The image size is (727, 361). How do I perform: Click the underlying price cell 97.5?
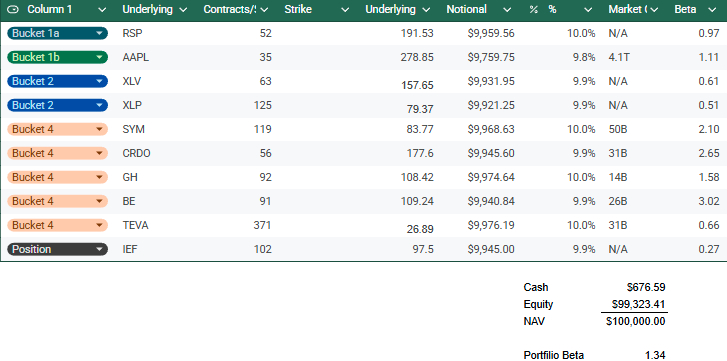coord(423,249)
